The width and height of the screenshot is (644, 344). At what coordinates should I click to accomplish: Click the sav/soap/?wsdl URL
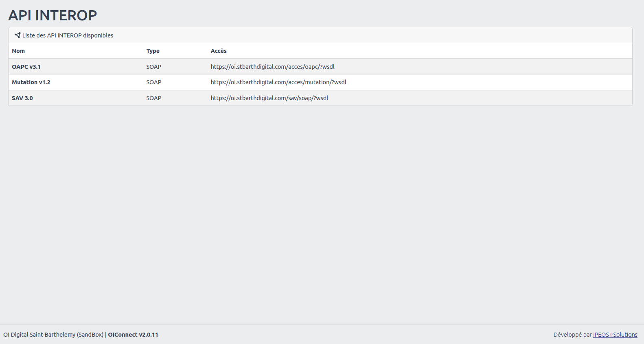click(x=269, y=98)
